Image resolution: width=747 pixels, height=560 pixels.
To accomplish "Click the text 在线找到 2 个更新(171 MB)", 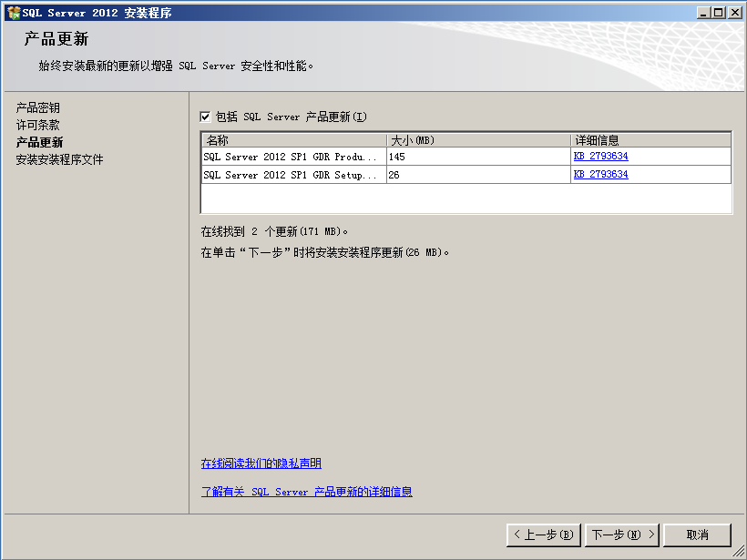I will (274, 231).
